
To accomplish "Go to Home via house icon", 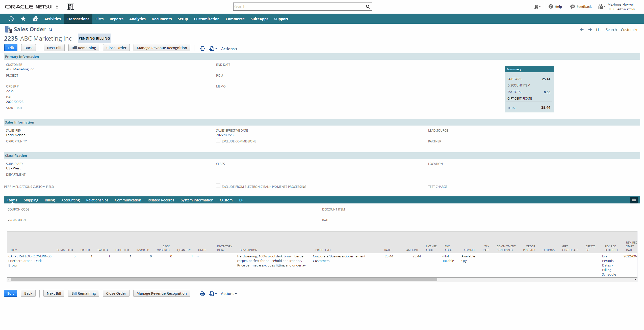I will [35, 19].
